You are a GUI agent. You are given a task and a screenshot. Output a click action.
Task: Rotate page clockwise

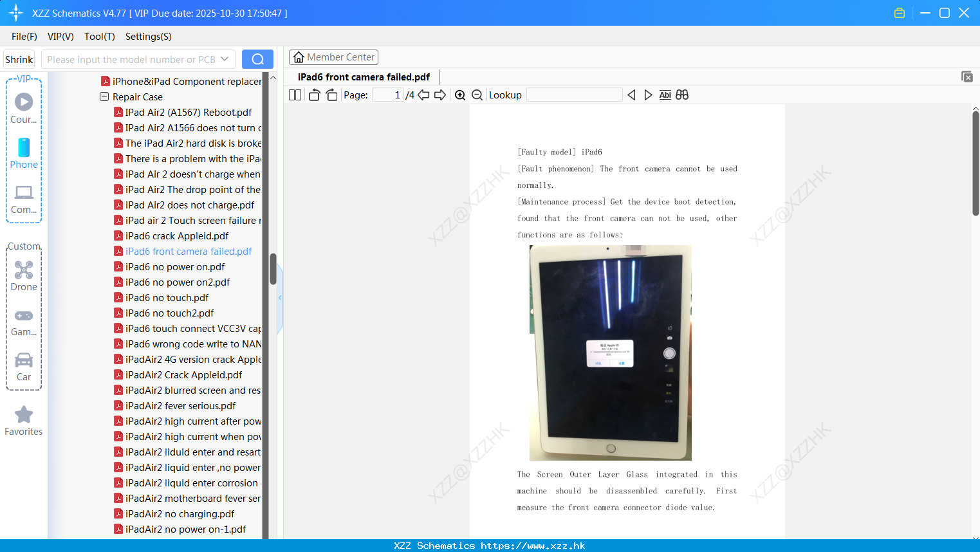coord(332,95)
